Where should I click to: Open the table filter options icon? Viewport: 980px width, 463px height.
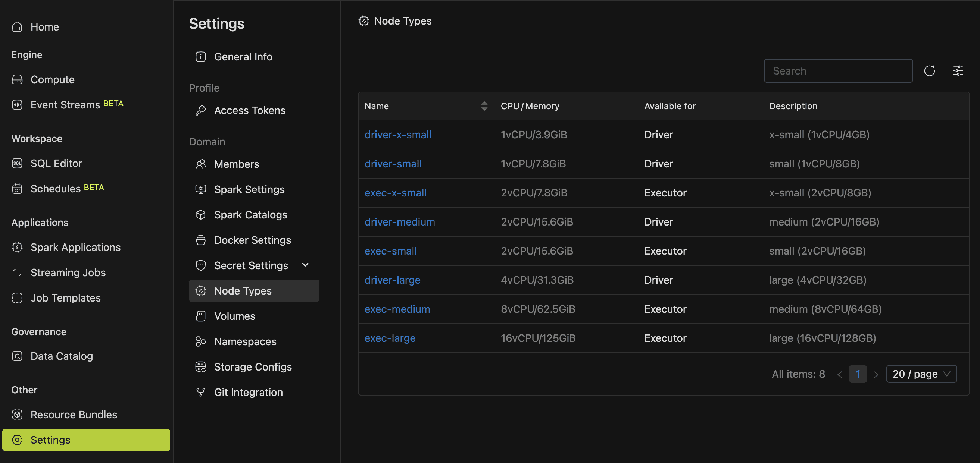[x=958, y=71]
